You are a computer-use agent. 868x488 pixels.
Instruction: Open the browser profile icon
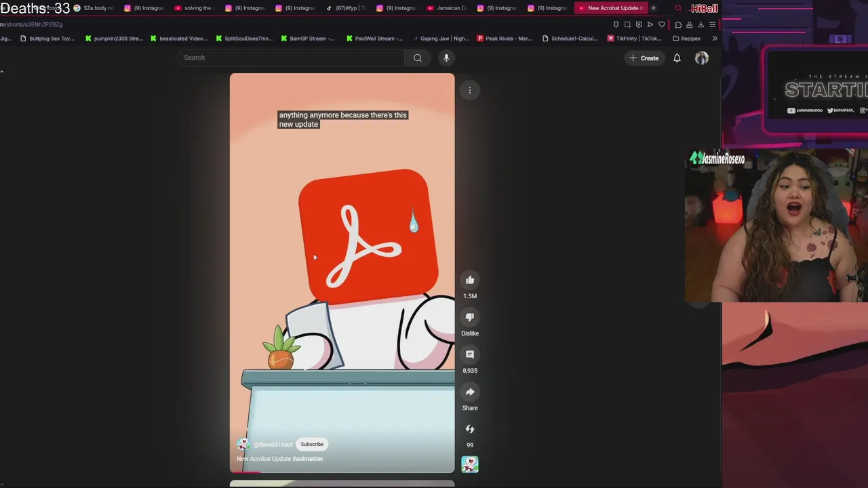690,24
